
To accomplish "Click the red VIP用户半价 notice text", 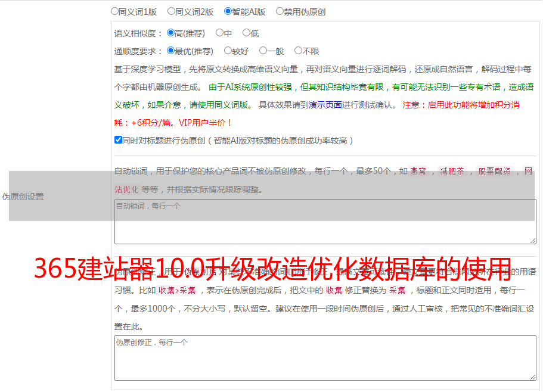I will [205, 123].
